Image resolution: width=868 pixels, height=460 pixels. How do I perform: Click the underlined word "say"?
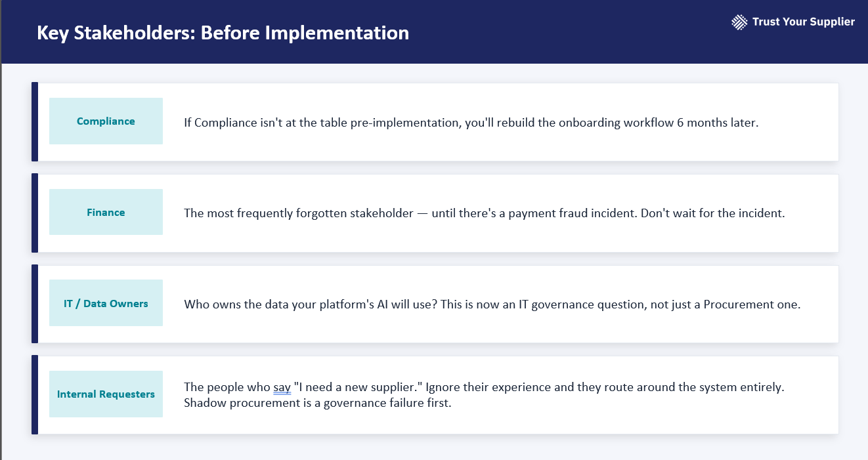coord(282,387)
